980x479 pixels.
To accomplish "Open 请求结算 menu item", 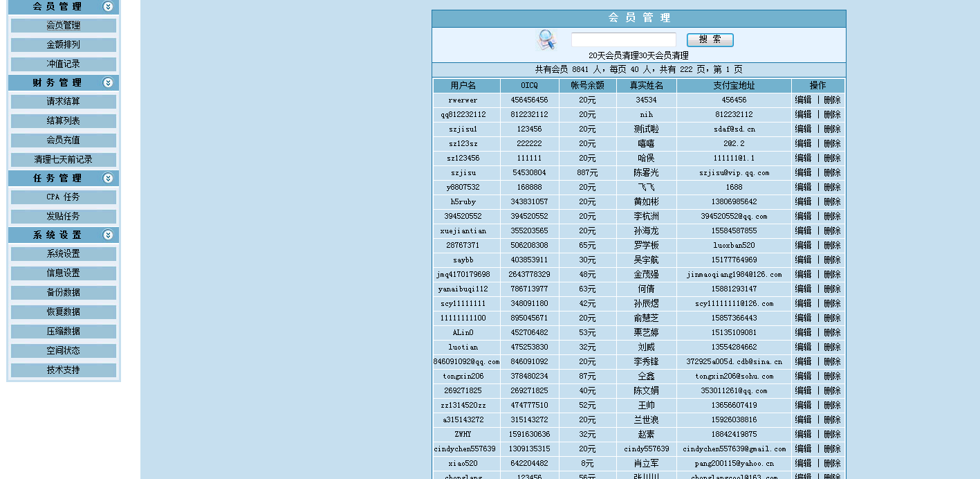I will click(64, 102).
